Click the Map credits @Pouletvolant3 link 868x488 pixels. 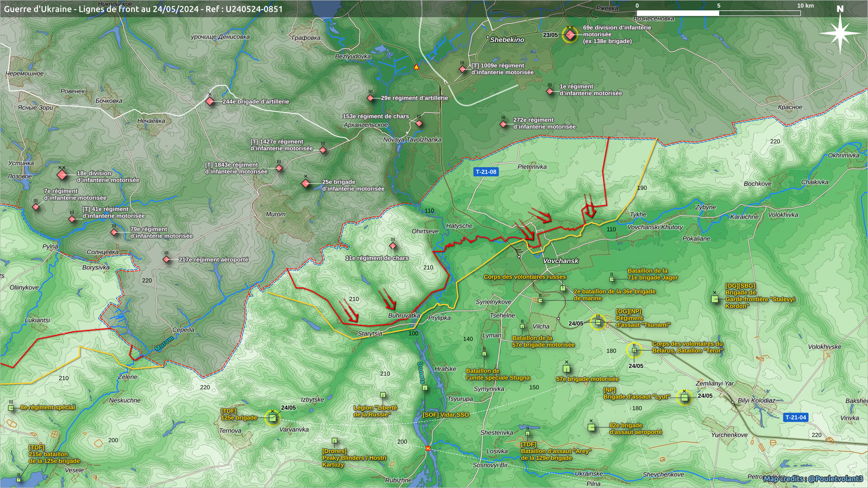813,479
